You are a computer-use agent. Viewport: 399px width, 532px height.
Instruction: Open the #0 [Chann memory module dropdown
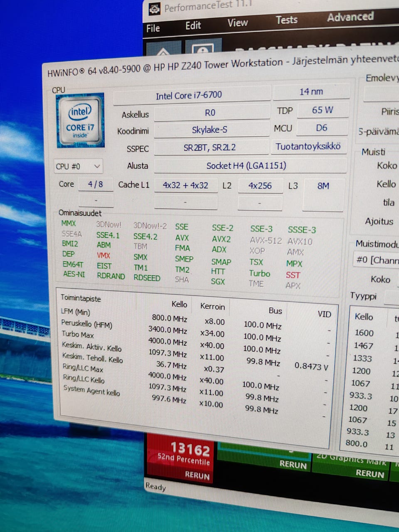376,260
